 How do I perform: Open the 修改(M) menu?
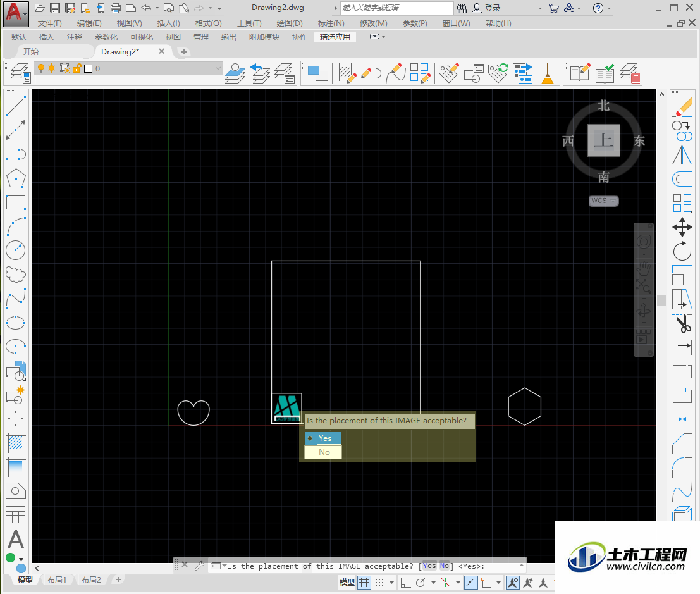point(373,23)
